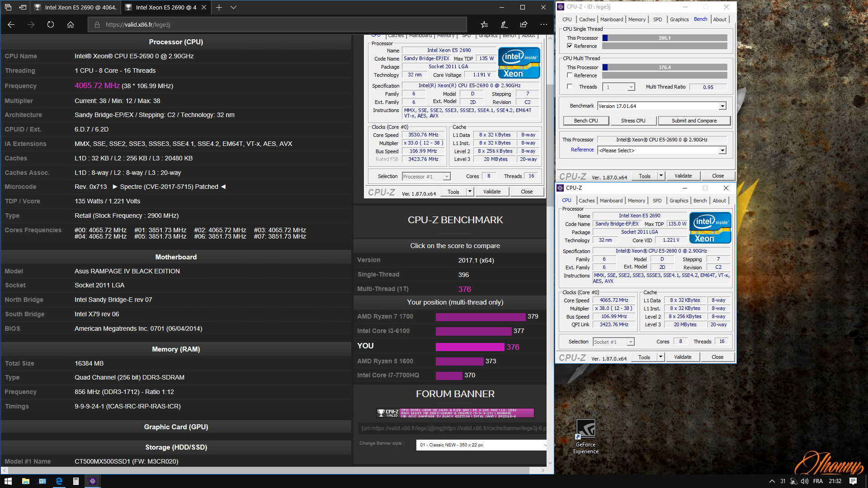Open GeForce Experience desktop shortcut
This screenshot has width=868, height=488.
coord(586,436)
